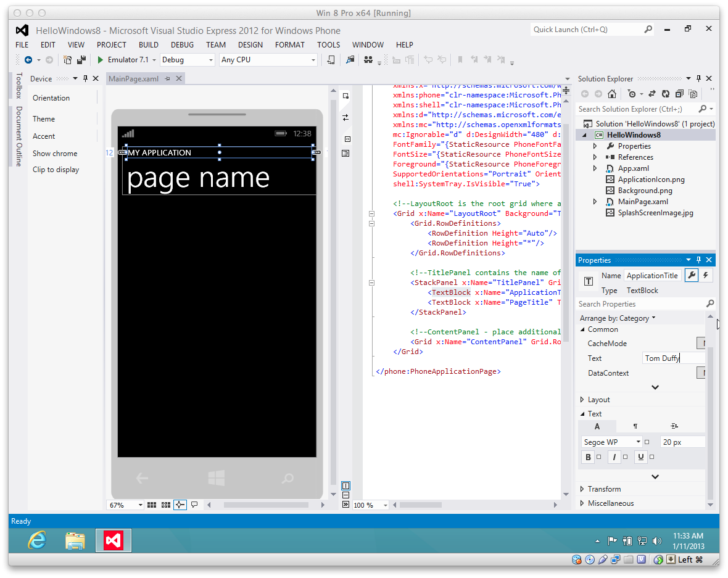Click the show snap grid icon

coord(152,505)
